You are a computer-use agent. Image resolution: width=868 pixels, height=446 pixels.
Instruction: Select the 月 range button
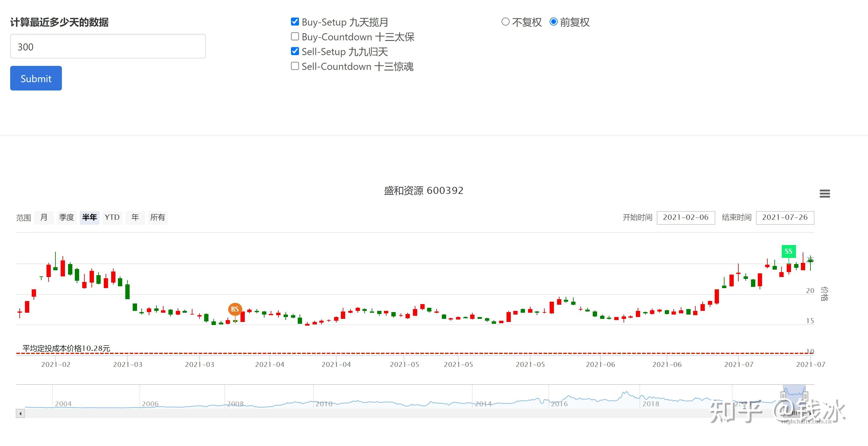pos(44,218)
